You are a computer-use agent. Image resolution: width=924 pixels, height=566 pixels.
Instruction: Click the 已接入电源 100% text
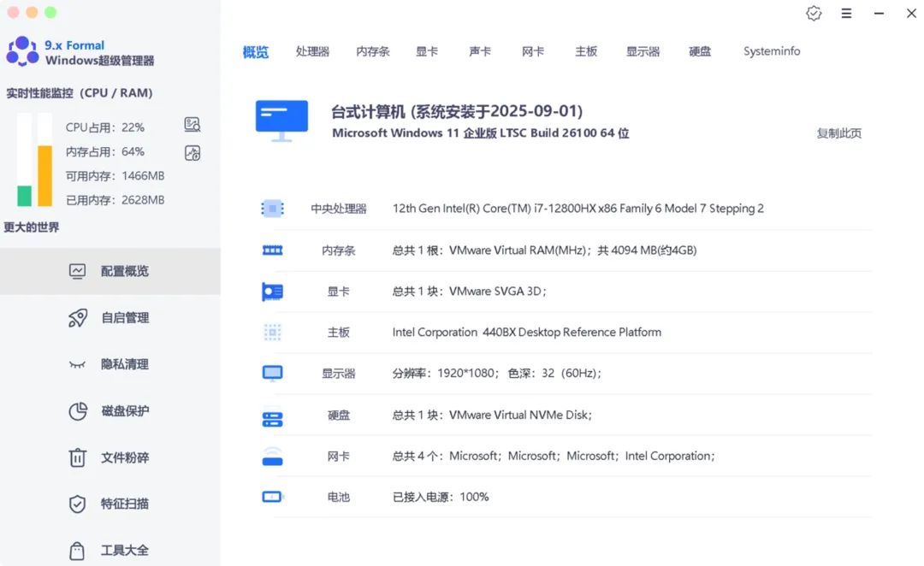[x=441, y=497]
